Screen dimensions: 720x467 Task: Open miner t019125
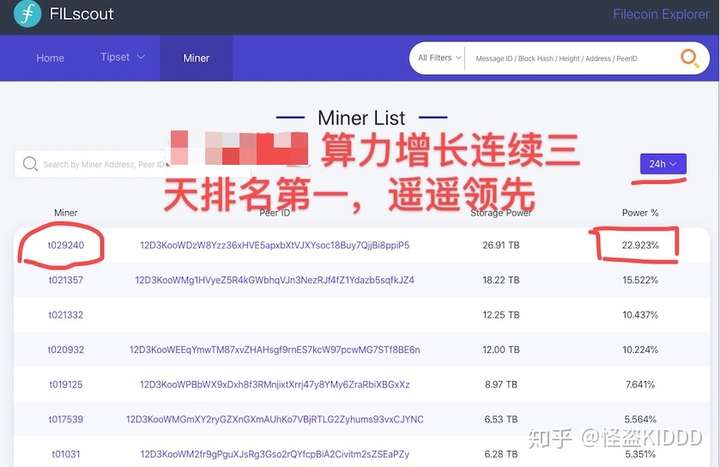(x=66, y=384)
